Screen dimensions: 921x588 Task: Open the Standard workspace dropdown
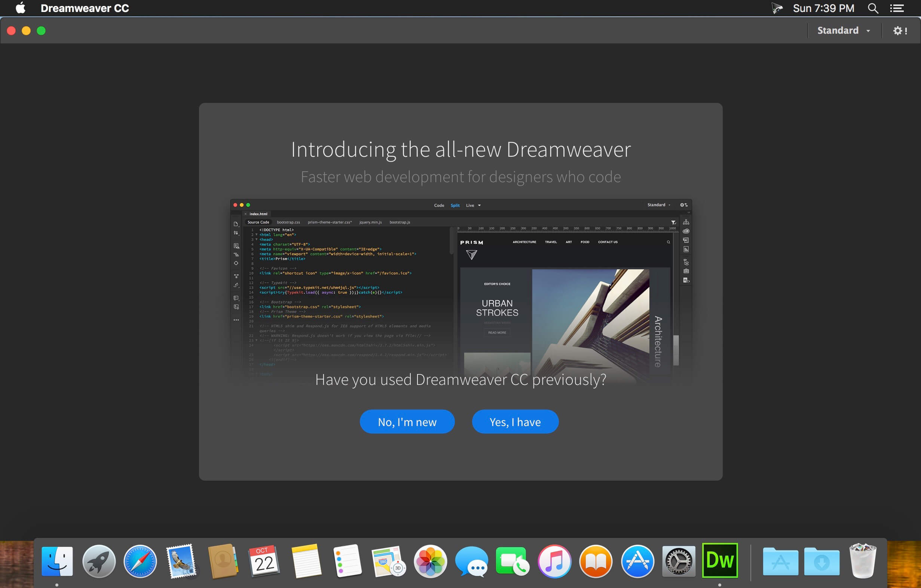(x=844, y=30)
